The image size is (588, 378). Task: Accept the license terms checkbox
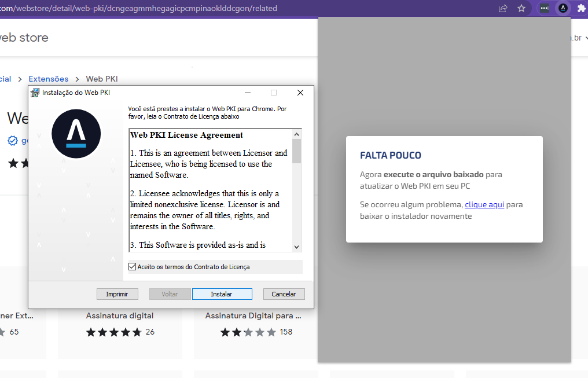tap(132, 267)
